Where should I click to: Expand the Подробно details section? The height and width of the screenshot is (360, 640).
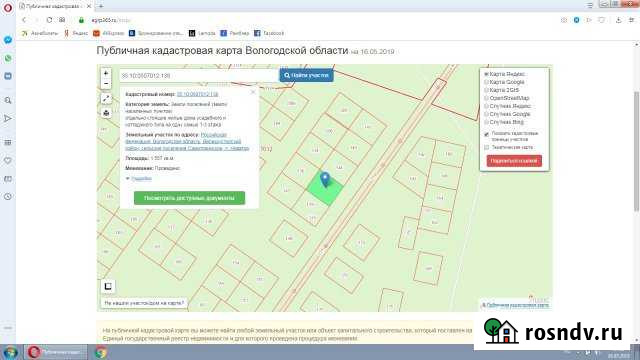[139, 179]
